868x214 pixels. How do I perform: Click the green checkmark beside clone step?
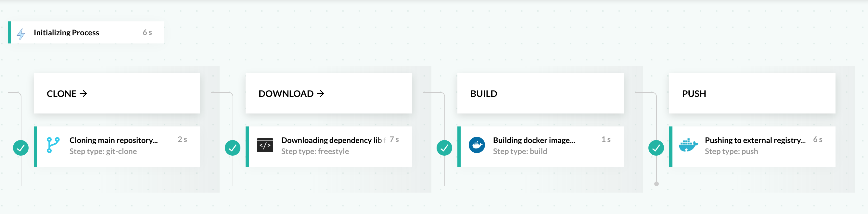tap(21, 148)
